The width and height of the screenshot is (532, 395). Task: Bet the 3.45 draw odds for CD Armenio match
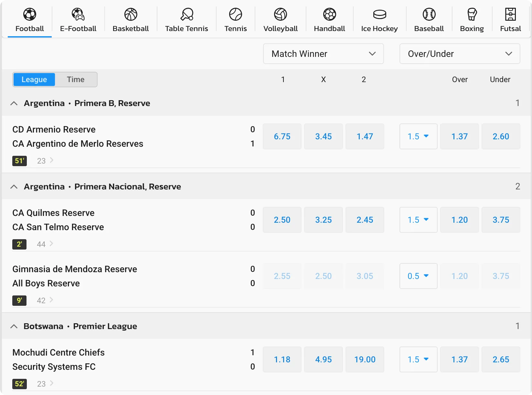coord(324,136)
